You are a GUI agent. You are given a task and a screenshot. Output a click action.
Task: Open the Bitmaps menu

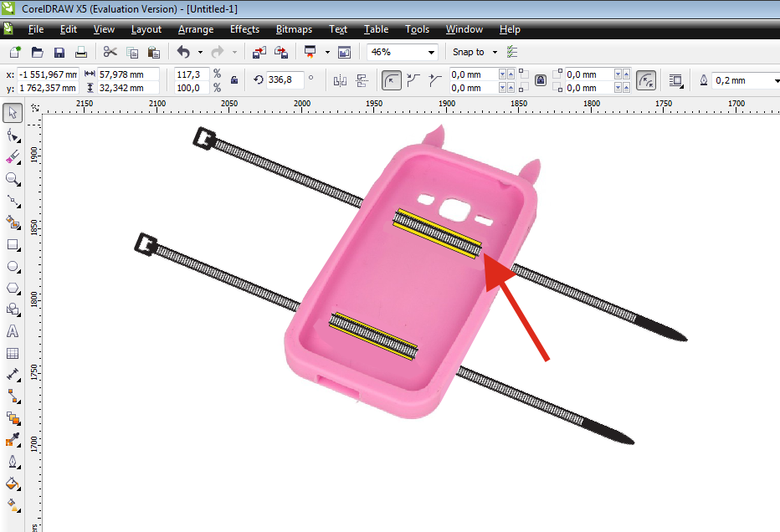pos(294,29)
